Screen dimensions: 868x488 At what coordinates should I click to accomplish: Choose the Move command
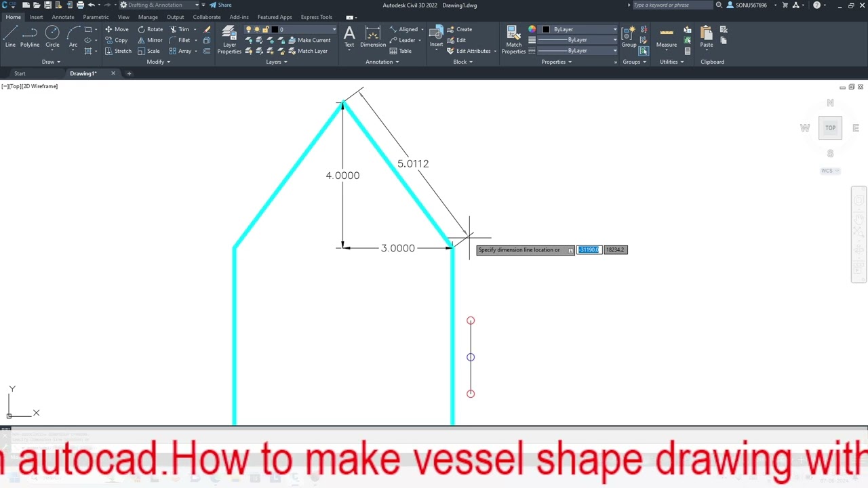click(x=117, y=29)
